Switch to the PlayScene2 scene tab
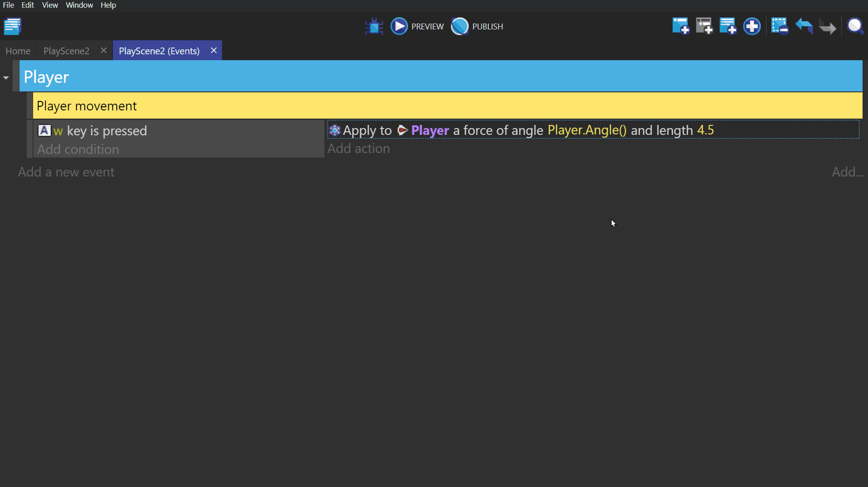This screenshot has height=487, width=868. (66, 51)
